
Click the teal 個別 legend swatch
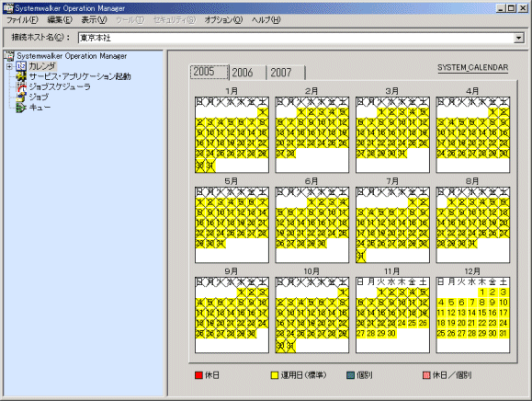click(x=351, y=375)
